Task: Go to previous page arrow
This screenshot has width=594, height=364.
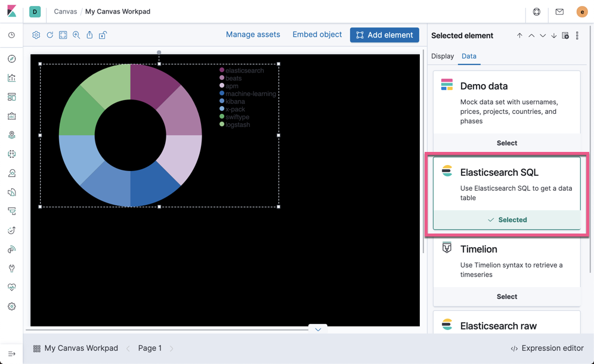Action: tap(128, 349)
